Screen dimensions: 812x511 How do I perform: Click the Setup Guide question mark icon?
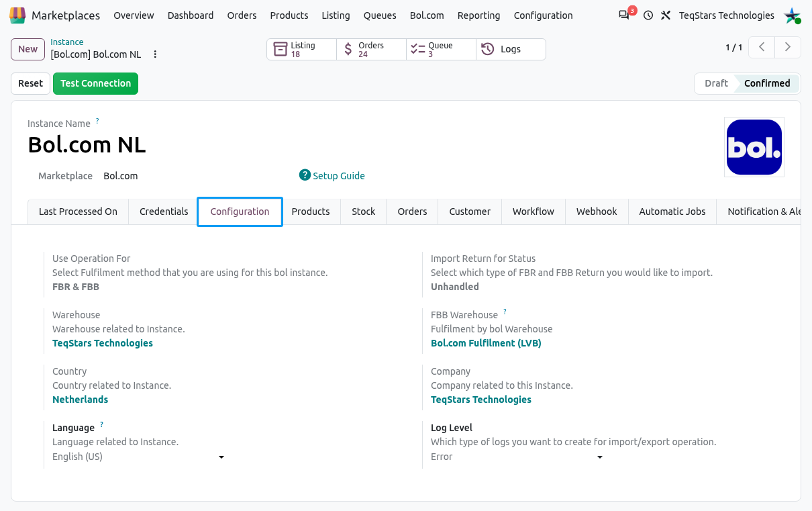click(x=305, y=175)
